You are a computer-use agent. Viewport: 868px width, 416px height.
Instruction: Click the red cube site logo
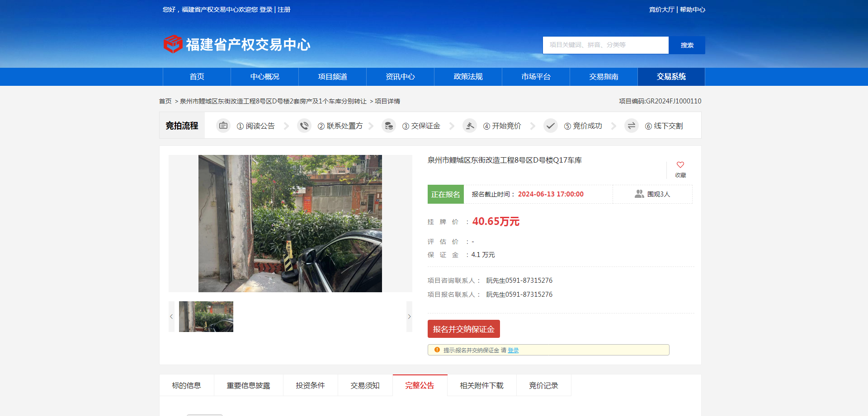click(x=173, y=44)
